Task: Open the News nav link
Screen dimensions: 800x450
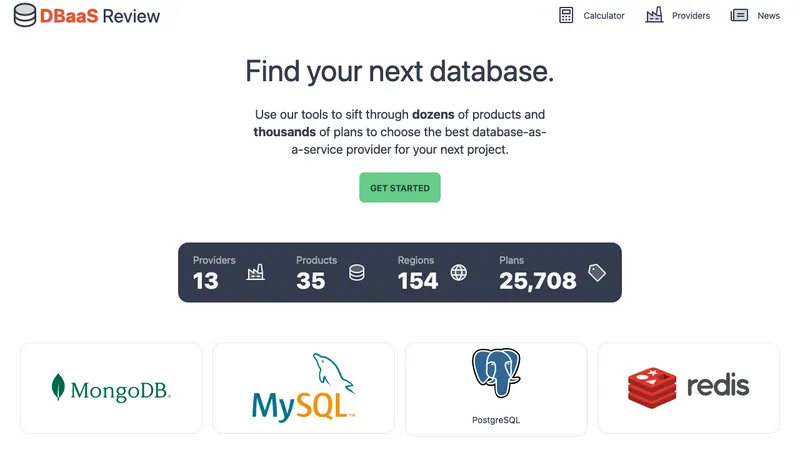Action: pos(768,16)
